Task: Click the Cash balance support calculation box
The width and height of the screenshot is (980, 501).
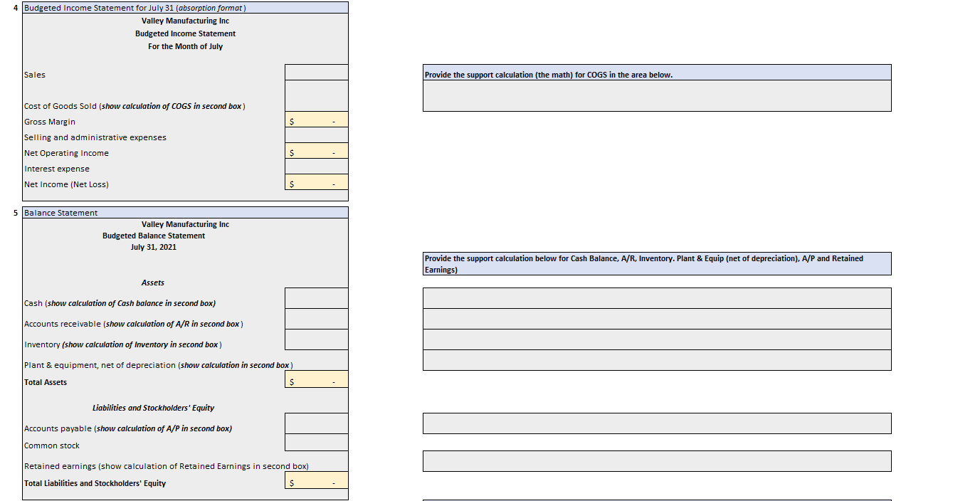Action: pyautogui.click(x=657, y=297)
